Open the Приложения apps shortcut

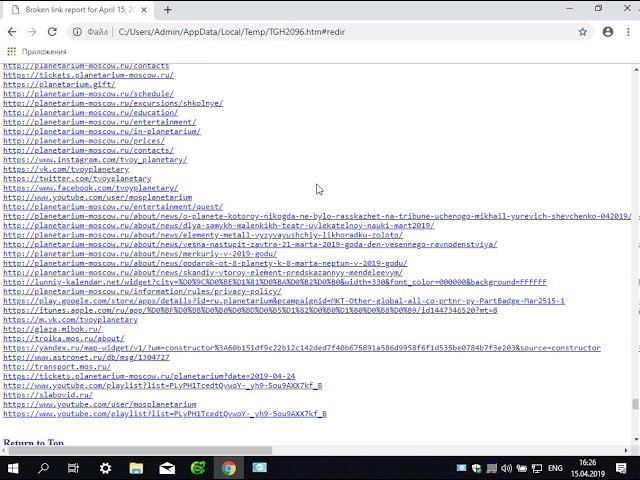pyautogui.click(x=37, y=51)
